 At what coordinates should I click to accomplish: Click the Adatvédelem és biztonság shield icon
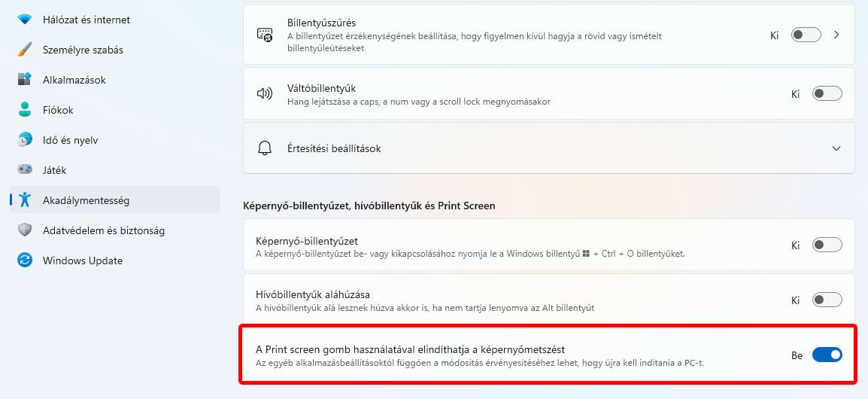point(25,230)
